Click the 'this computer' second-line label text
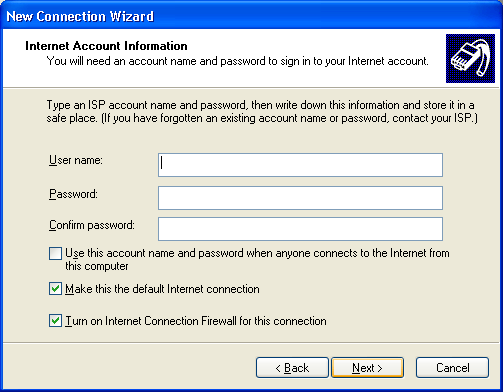 tap(97, 266)
